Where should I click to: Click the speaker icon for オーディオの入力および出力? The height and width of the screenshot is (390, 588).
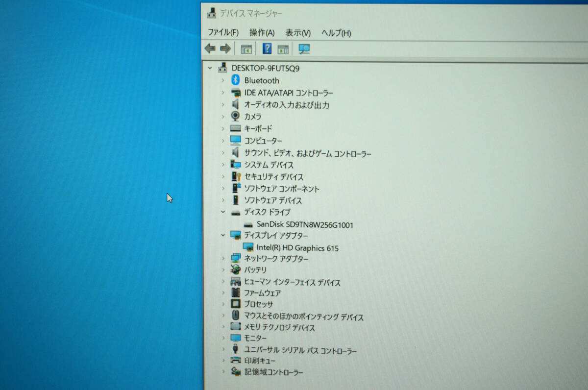click(x=235, y=105)
